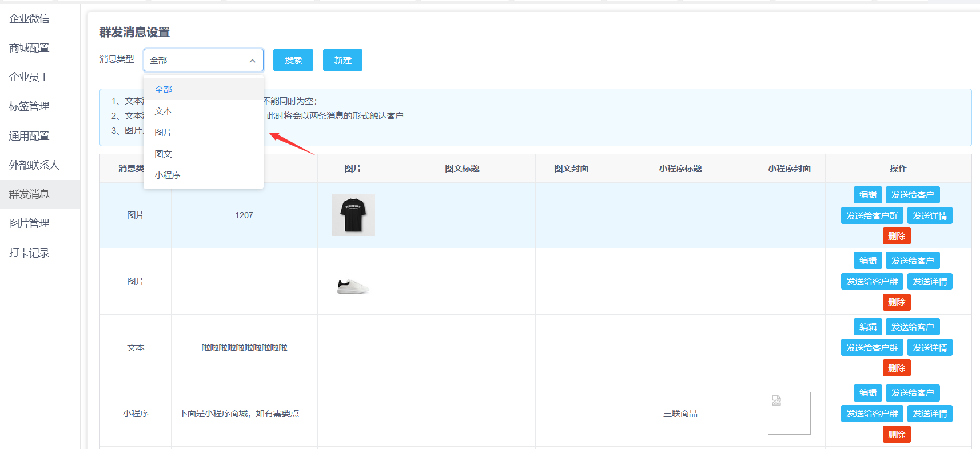Select 文本 in the dropdown list
This screenshot has height=449, width=980.
click(164, 111)
